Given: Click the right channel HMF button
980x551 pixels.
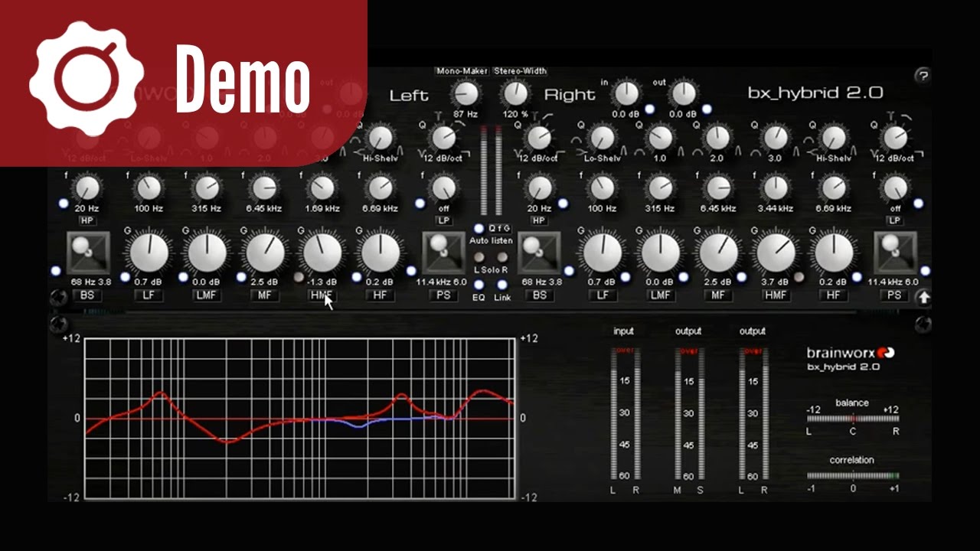Looking at the screenshot, I should tap(776, 295).
